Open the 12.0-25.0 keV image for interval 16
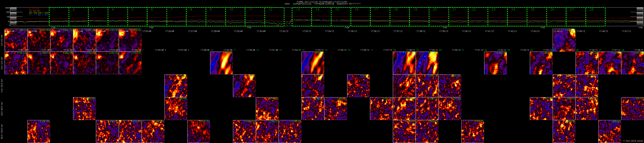This screenshot has height=143, width=644. [359, 86]
